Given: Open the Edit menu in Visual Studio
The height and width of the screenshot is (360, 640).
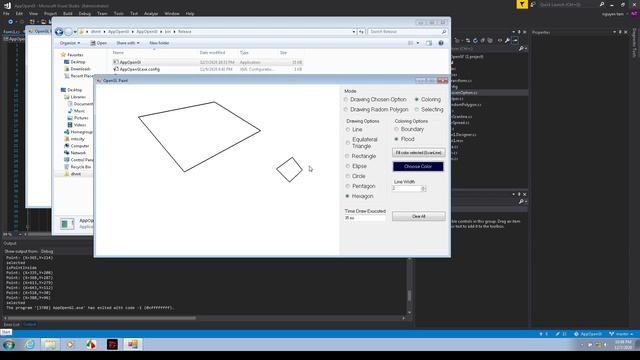Looking at the screenshot, I should point(19,13).
